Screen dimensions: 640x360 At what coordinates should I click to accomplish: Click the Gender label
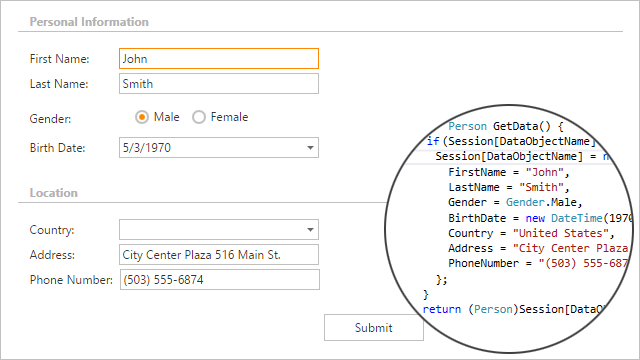click(50, 119)
